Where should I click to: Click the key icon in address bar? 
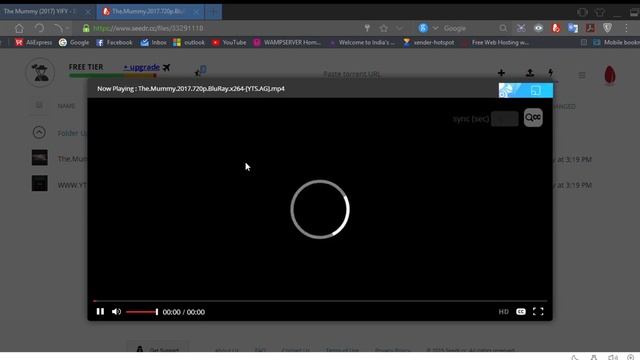(x=367, y=28)
